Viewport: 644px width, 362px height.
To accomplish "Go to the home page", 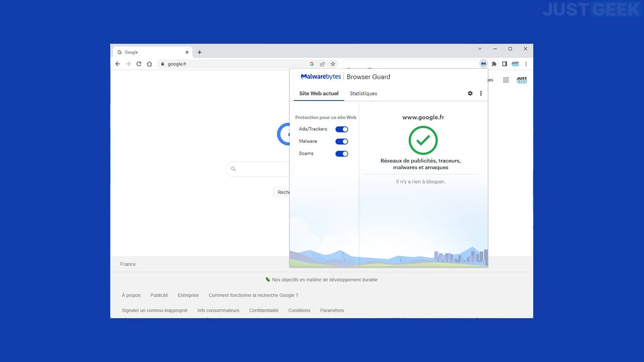I will tap(149, 64).
